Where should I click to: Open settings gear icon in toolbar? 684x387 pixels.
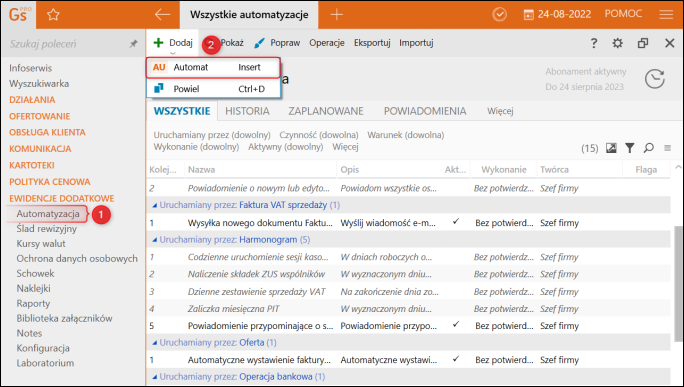pyautogui.click(x=617, y=43)
